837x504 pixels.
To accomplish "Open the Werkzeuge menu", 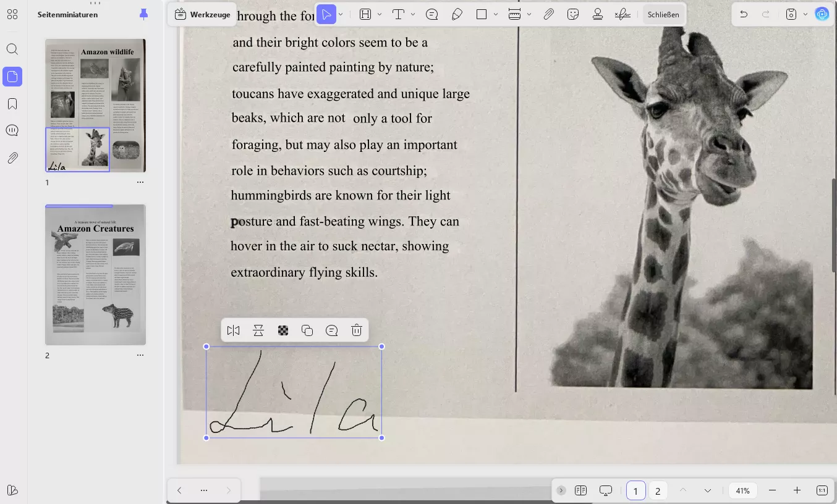I will (x=202, y=14).
